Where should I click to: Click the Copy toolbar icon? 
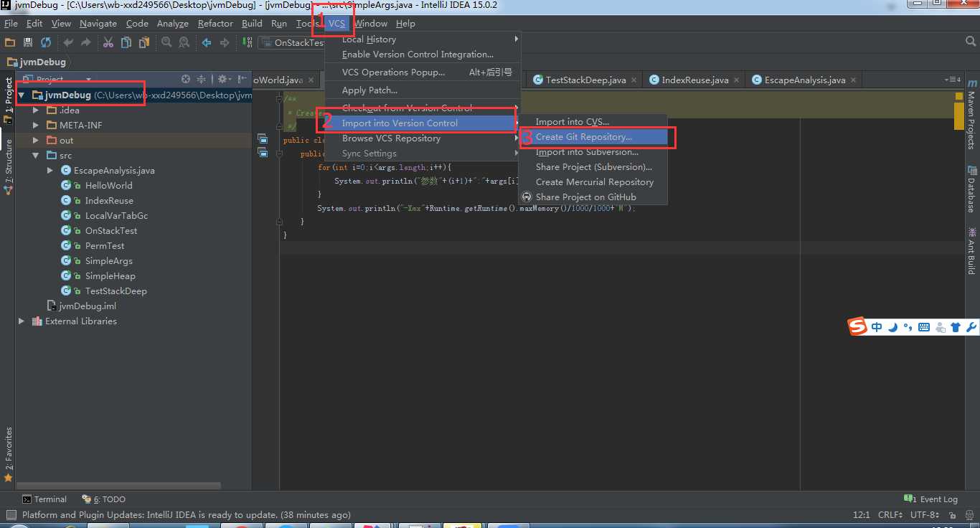[126, 43]
